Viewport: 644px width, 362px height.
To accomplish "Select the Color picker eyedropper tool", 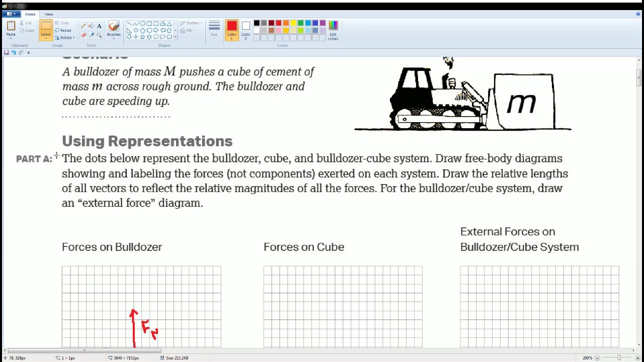I will tap(91, 35).
